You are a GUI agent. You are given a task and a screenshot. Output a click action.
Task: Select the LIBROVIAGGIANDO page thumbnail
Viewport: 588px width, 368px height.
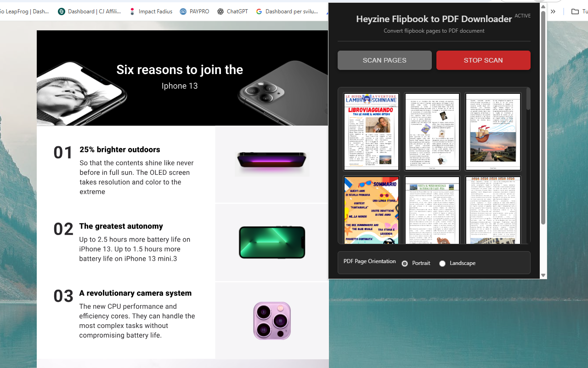(371, 132)
